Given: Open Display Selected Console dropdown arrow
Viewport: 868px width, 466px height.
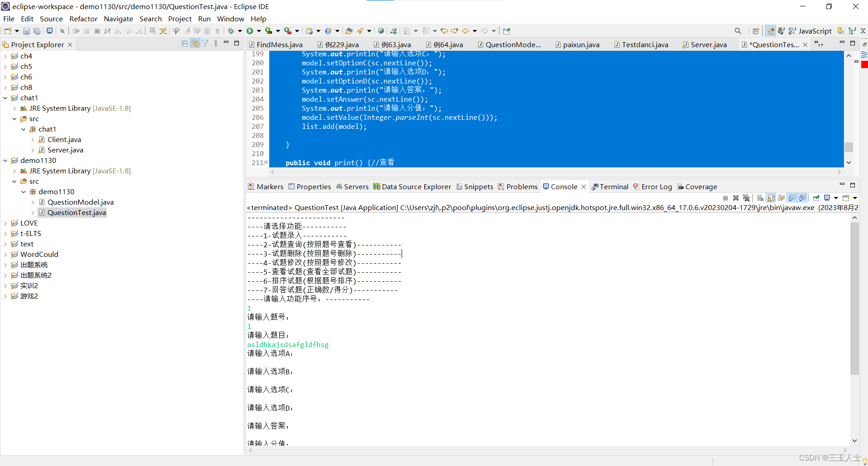Looking at the screenshot, I should (836, 198).
